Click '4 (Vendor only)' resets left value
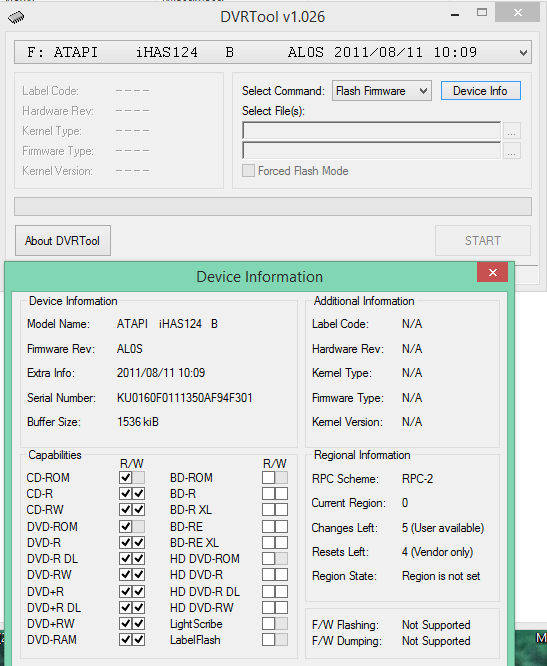Image resolution: width=547 pixels, height=666 pixels. coord(437,552)
